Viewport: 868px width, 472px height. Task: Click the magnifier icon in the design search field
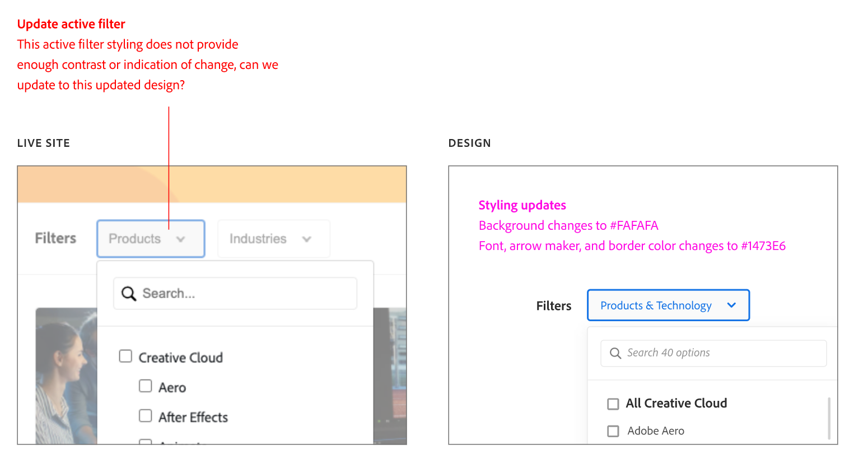click(x=615, y=353)
